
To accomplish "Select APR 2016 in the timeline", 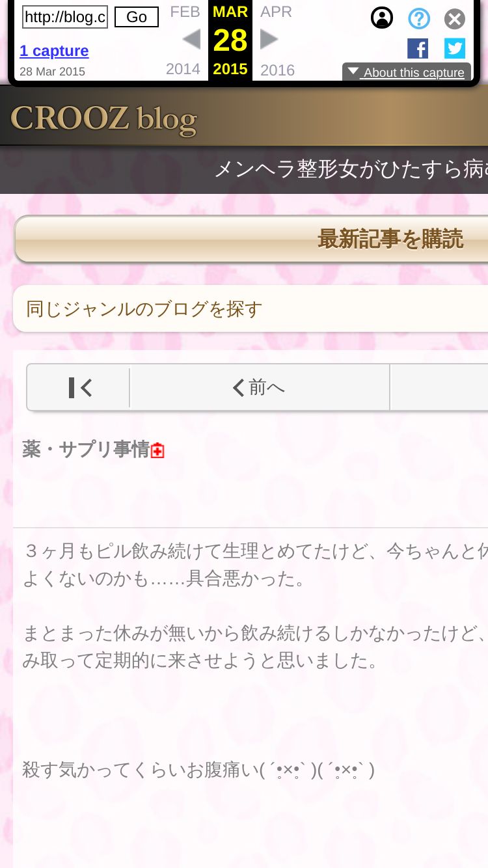I will 277,40.
